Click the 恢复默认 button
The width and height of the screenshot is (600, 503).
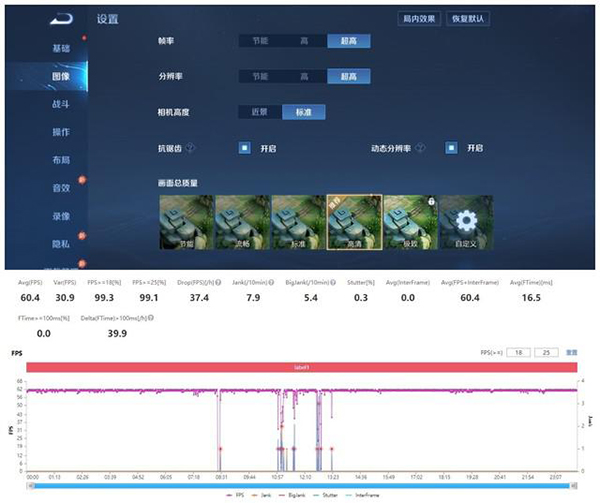(x=472, y=19)
